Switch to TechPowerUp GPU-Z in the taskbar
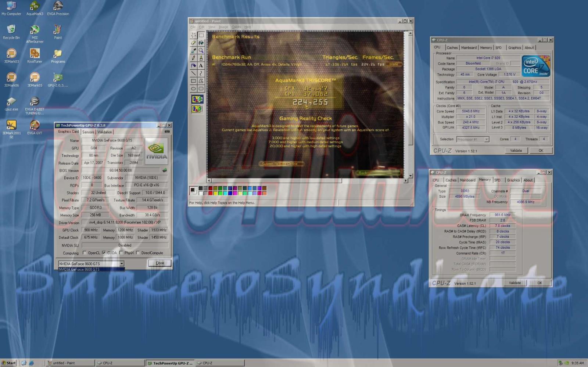Viewport: 588px width, 367px height. (170, 363)
